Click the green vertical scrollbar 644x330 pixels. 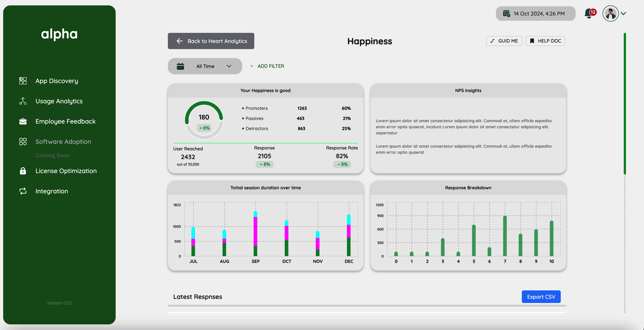[x=624, y=103]
